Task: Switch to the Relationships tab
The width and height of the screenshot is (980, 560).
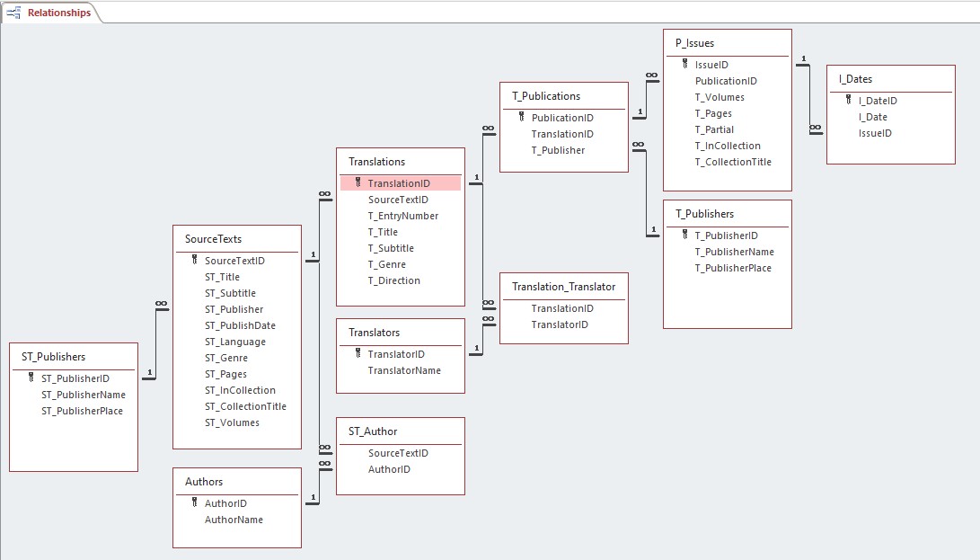Action: (x=51, y=13)
